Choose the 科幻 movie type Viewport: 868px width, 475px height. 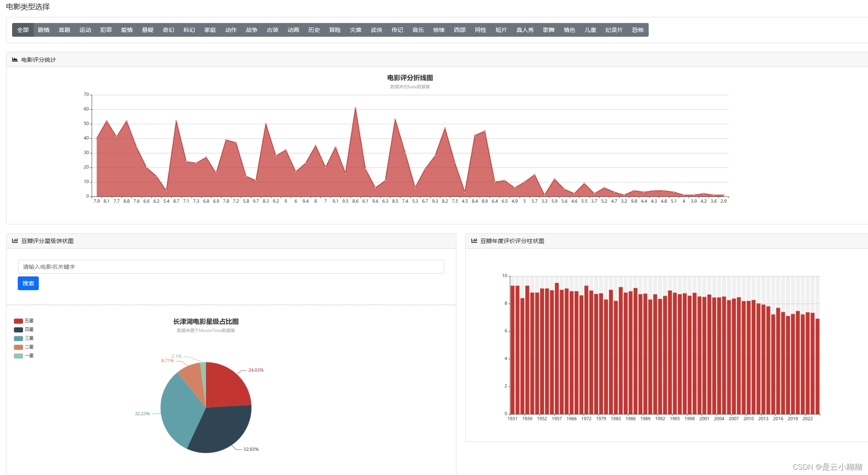click(x=189, y=30)
